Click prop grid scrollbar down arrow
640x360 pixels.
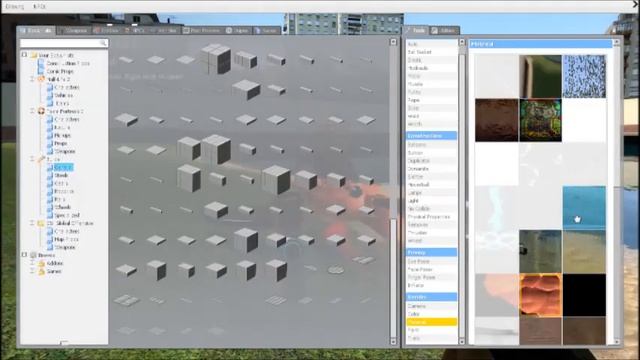point(393,341)
